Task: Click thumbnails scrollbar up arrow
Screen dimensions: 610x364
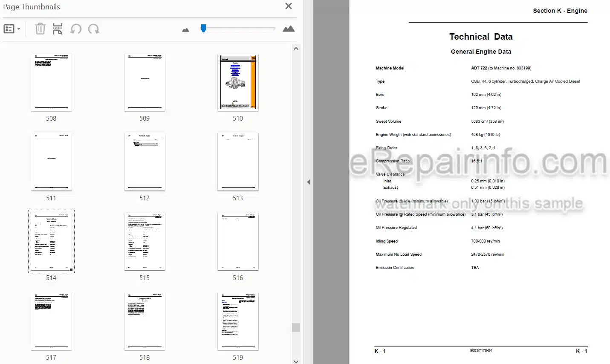Action: pyautogui.click(x=296, y=48)
